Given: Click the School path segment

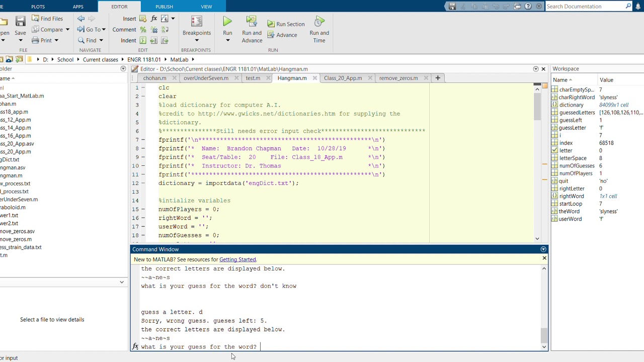Looking at the screenshot, I should coord(65,59).
